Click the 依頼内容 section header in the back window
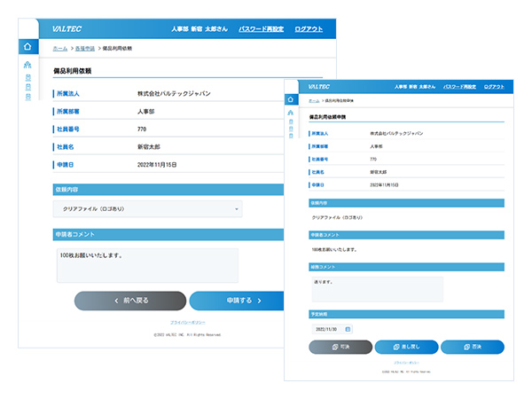This screenshot has height=399, width=532. pos(168,190)
